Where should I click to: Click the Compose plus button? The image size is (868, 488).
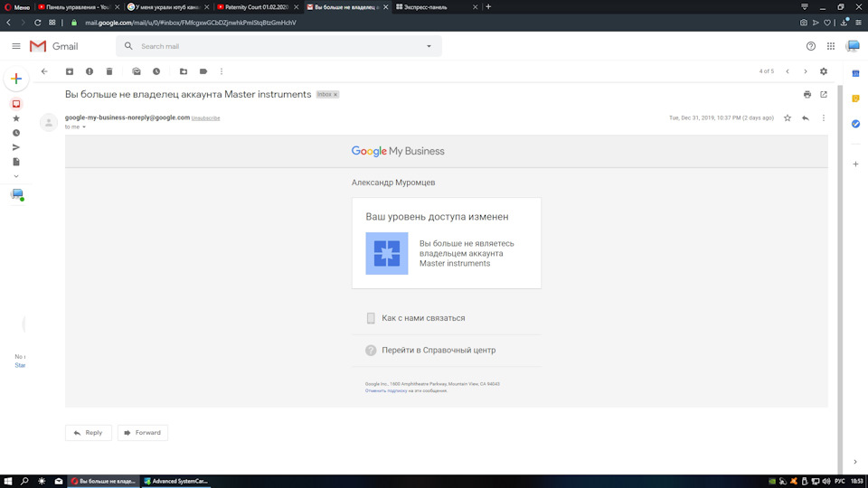click(16, 79)
